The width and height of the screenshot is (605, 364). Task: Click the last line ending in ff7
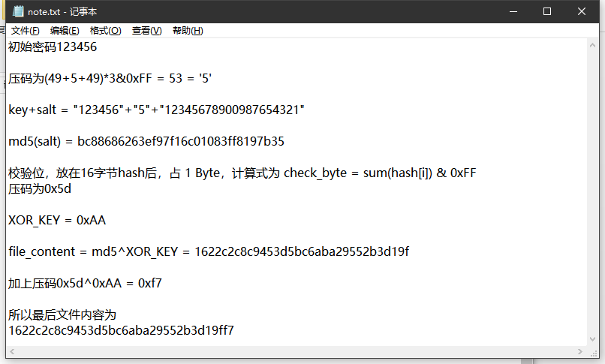tap(121, 329)
